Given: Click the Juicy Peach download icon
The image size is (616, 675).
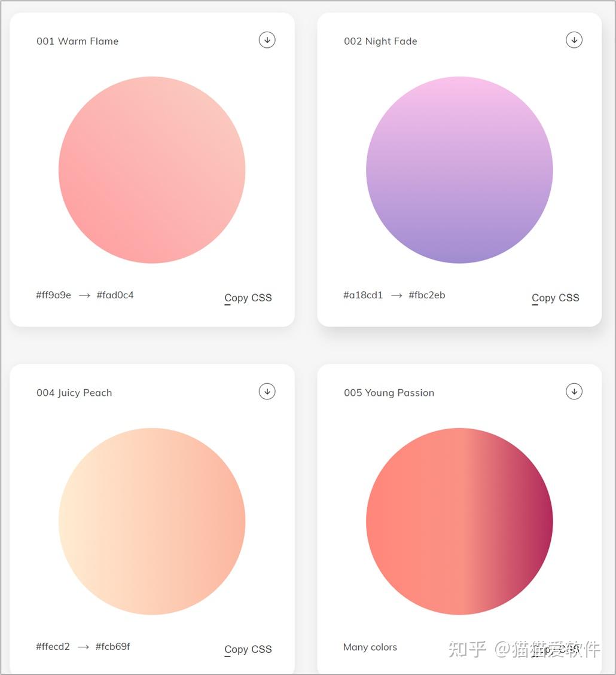Looking at the screenshot, I should 267,392.
